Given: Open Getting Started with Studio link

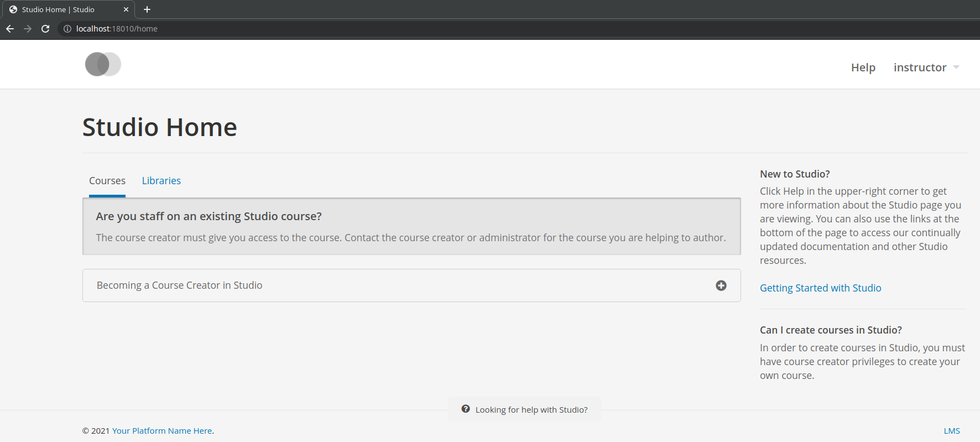Looking at the screenshot, I should pos(821,288).
